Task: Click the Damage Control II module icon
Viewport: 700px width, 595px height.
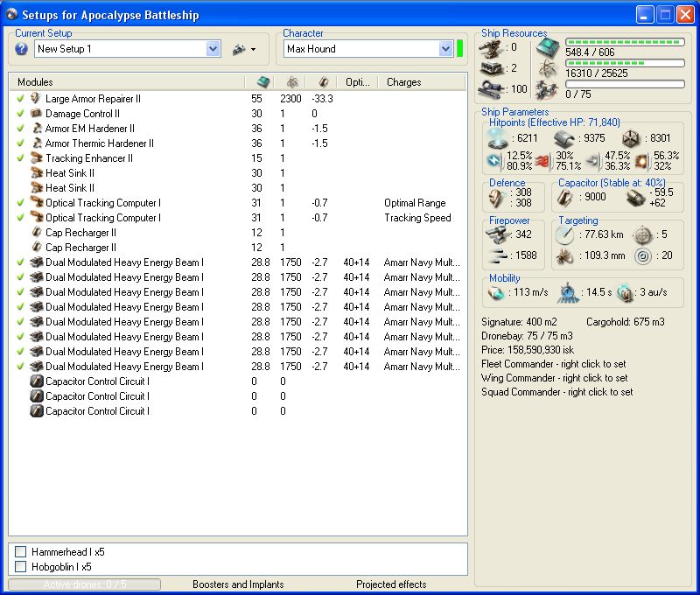Action: 37,114
